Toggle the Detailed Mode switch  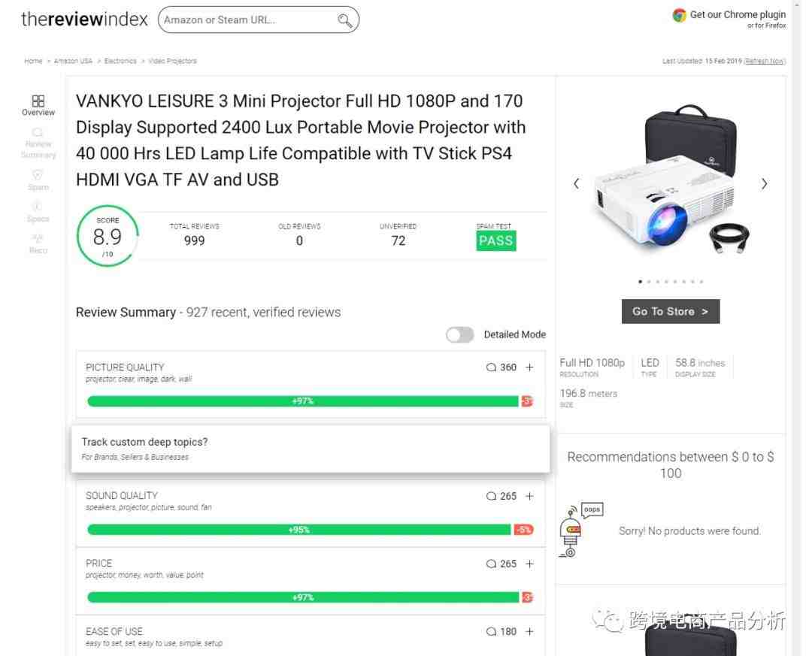coord(460,334)
